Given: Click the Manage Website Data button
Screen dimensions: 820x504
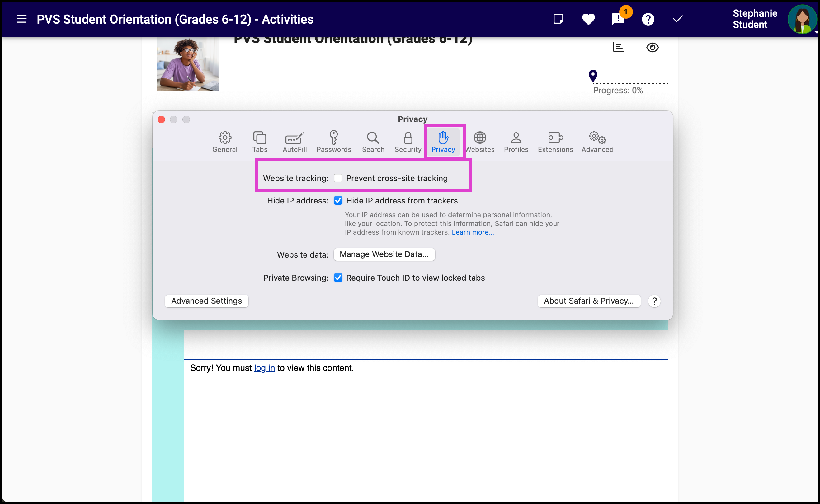Looking at the screenshot, I should [x=384, y=254].
